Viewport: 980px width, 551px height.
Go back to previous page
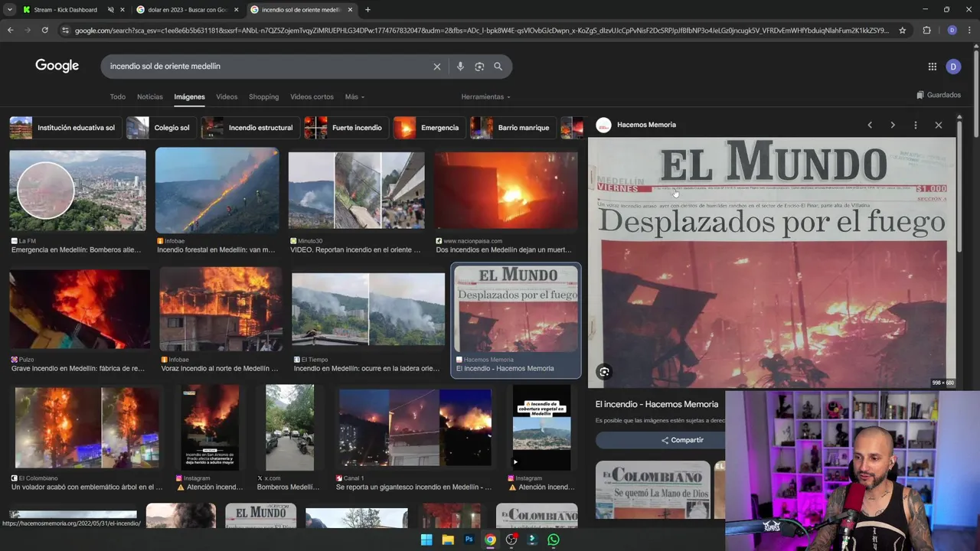click(x=10, y=31)
